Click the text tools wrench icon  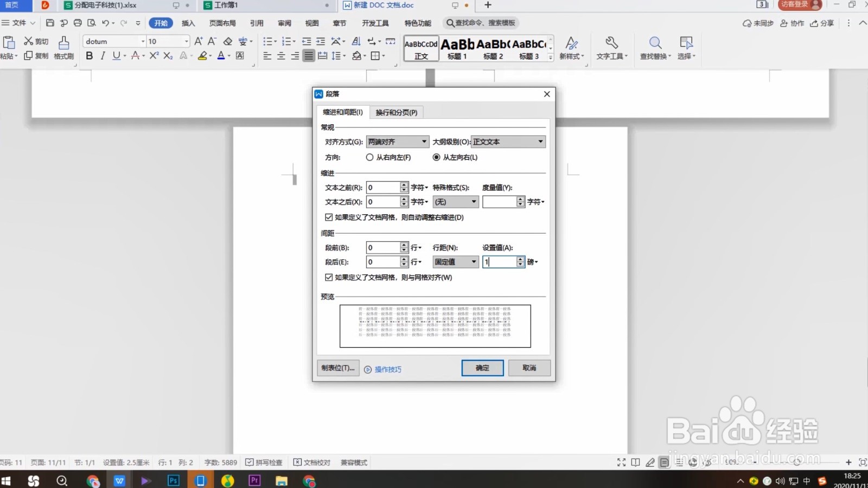pos(611,43)
